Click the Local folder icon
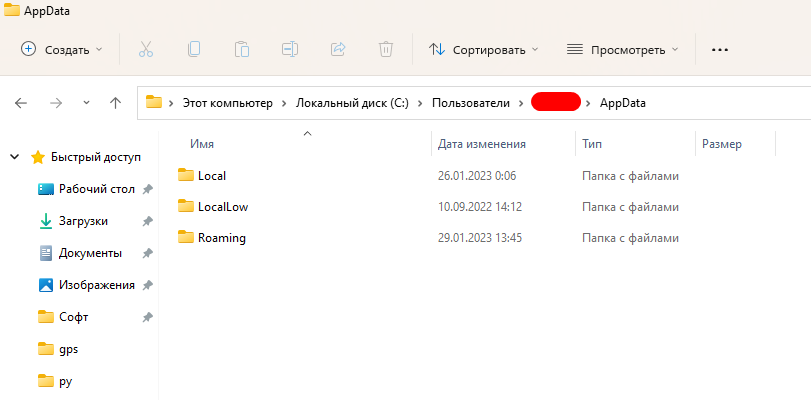811x400 pixels. pyautogui.click(x=185, y=175)
